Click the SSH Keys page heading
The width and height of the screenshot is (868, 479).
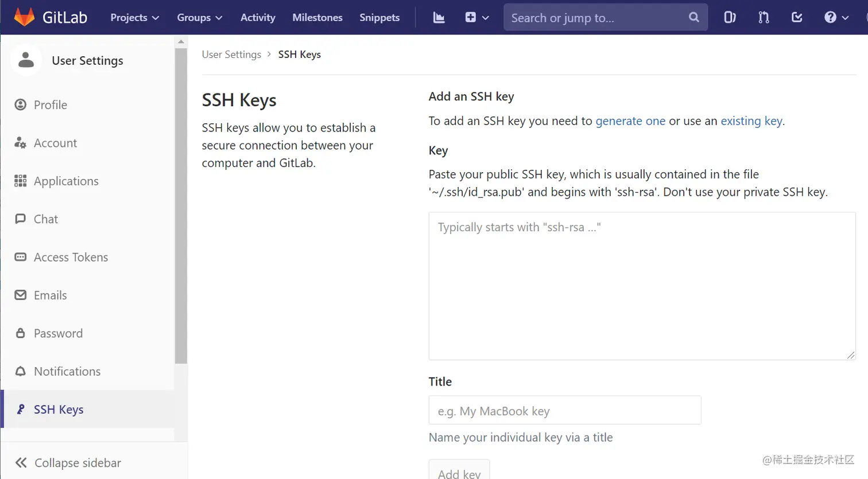tap(239, 100)
